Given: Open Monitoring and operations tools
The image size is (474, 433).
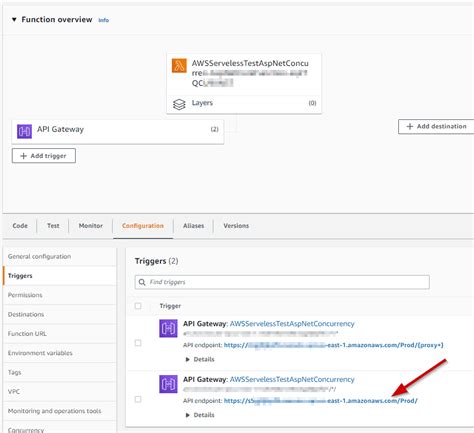Looking at the screenshot, I should [54, 411].
